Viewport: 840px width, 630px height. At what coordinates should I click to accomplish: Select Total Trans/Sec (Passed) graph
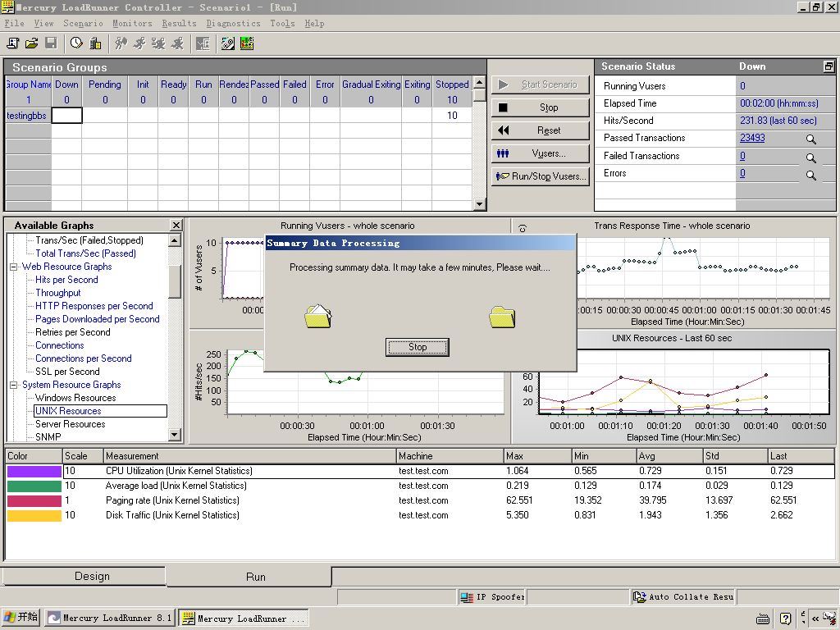coord(85,253)
